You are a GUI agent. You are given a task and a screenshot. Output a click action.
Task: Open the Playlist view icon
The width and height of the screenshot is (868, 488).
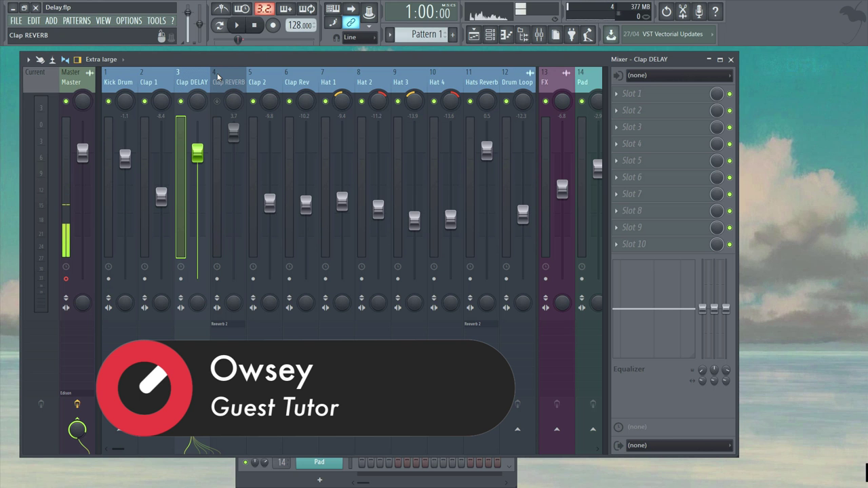[x=473, y=35]
